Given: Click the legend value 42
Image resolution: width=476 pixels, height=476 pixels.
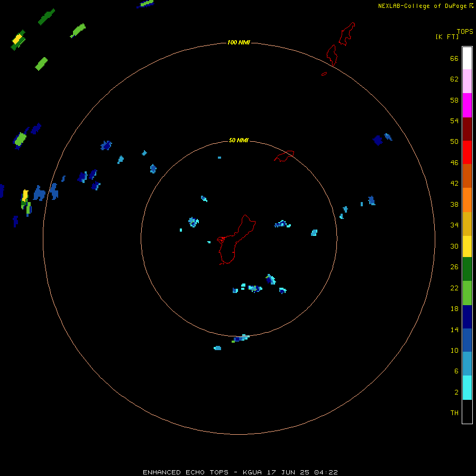Looking at the screenshot, I should coord(454,183).
